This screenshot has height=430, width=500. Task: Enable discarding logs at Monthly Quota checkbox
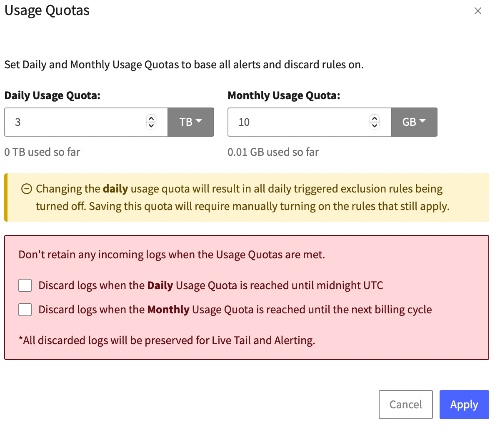coord(25,310)
